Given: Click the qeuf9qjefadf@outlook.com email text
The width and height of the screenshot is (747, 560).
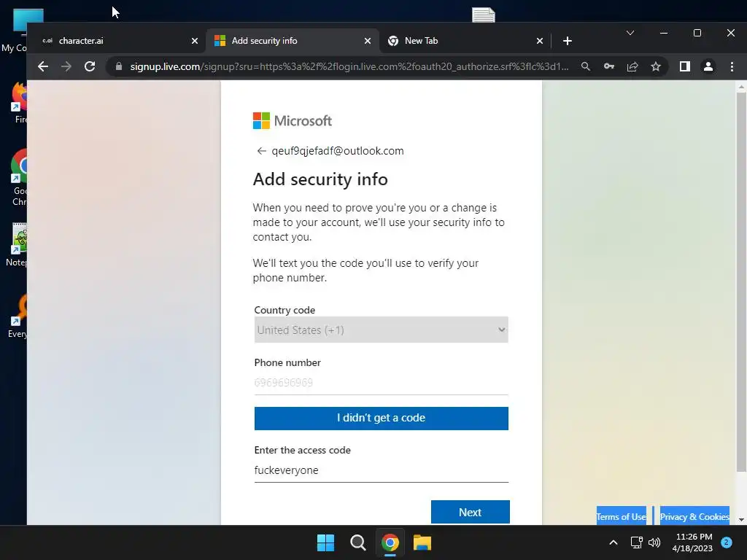Looking at the screenshot, I should (x=337, y=151).
